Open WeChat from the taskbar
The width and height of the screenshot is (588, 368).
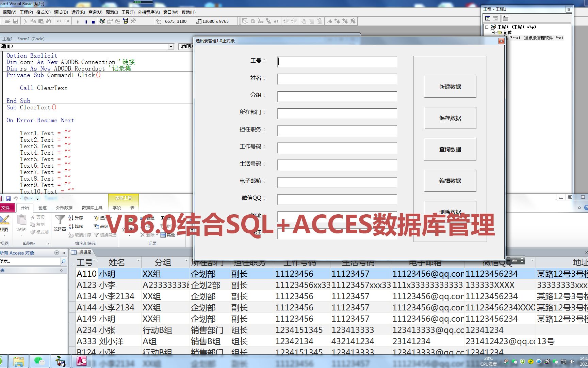click(x=40, y=361)
